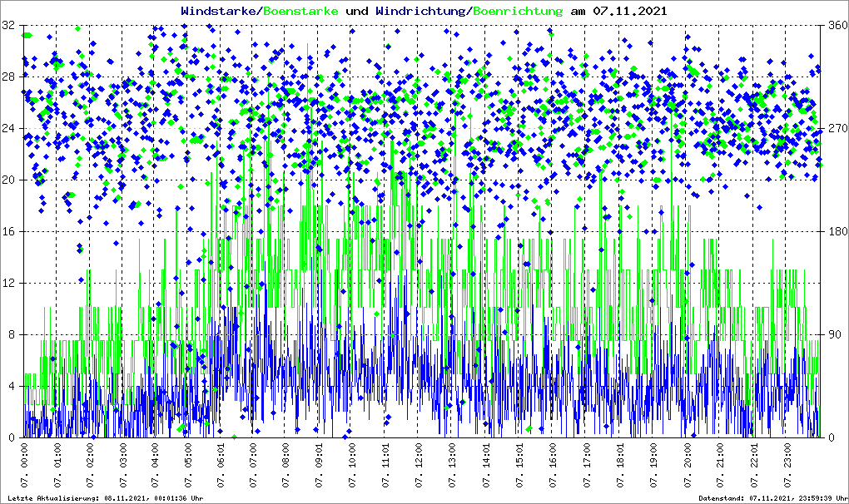849x504 pixels.
Task: Select the '07. 19:00' time axis label
Action: tap(653, 465)
